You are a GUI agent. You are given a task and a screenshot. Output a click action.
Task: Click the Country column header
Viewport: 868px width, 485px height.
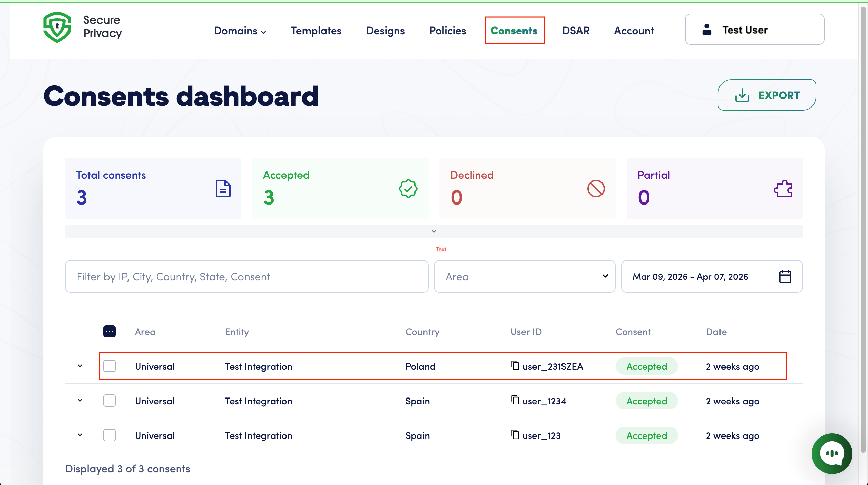(x=422, y=332)
